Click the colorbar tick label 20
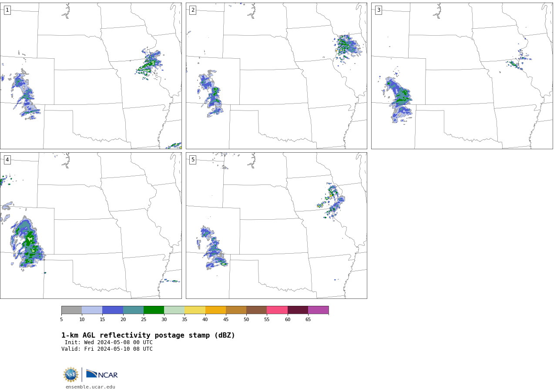 pyautogui.click(x=123, y=320)
